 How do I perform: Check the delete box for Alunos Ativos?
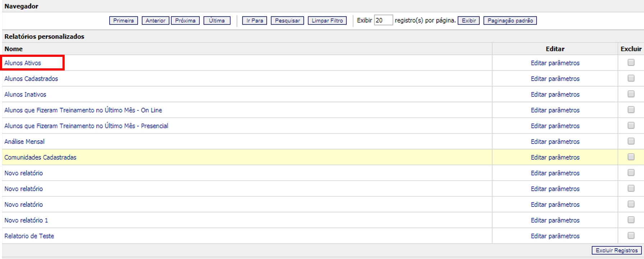631,63
